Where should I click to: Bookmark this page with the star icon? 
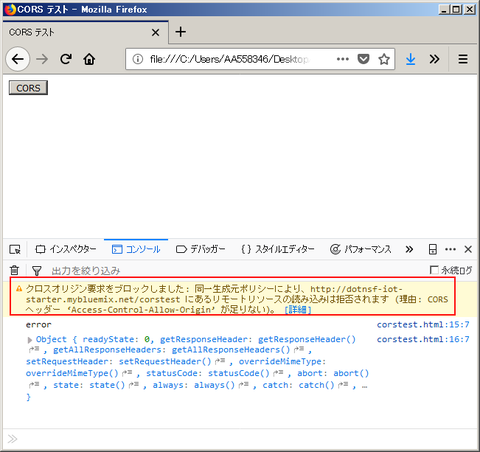[x=384, y=59]
